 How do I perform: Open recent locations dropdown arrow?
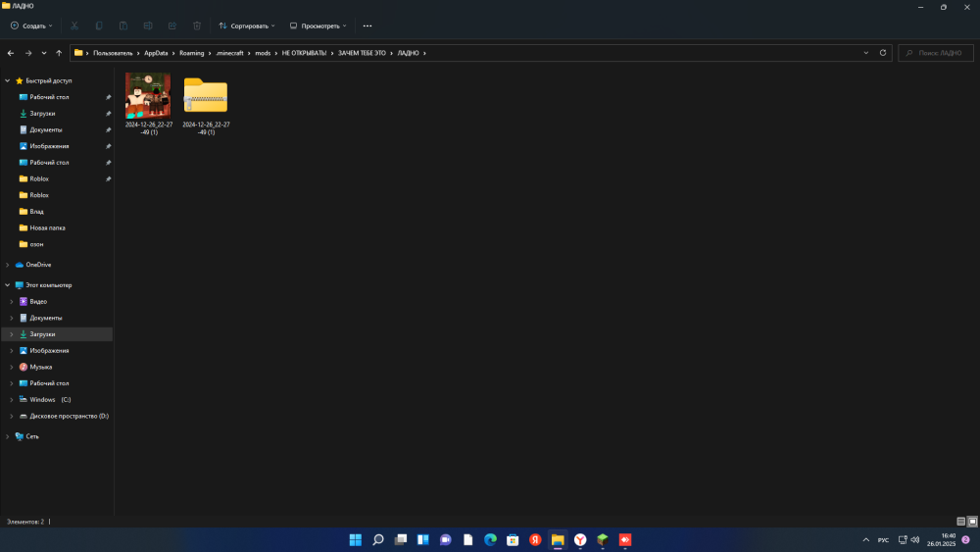tap(44, 53)
